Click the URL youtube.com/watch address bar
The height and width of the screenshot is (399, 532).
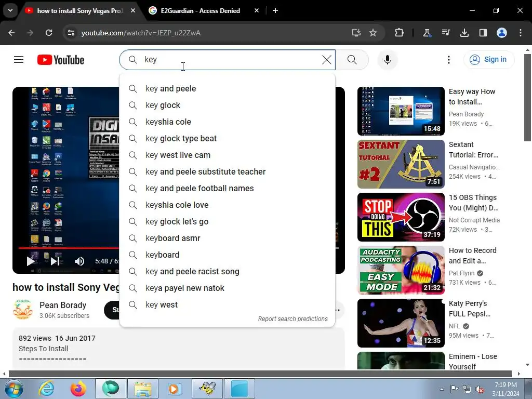pos(141,33)
